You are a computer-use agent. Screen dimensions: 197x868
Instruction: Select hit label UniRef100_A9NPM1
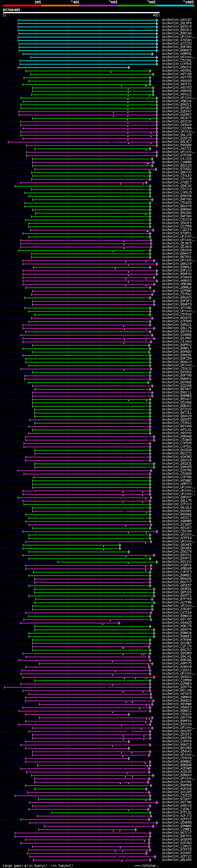(x=177, y=54)
